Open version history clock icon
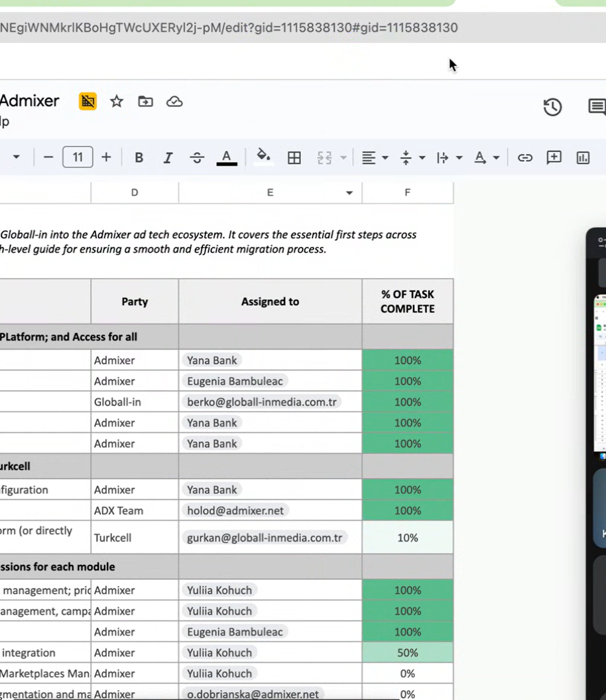Viewport: 606px width, 700px height. tap(552, 107)
